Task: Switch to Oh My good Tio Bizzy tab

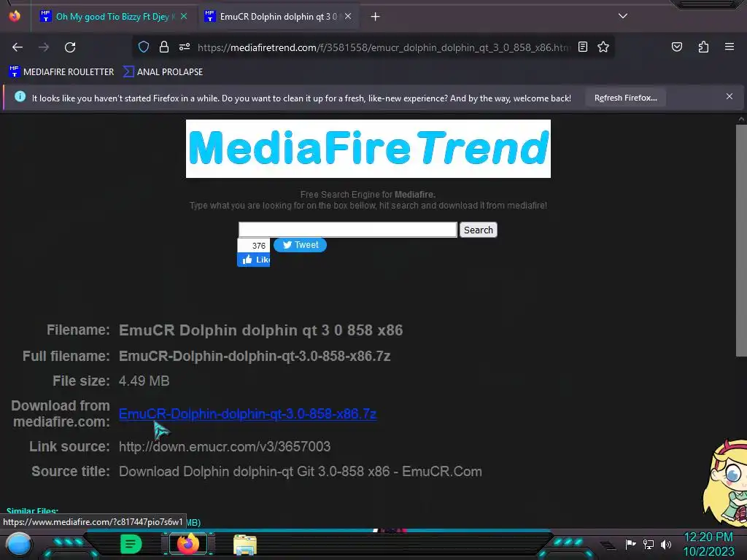Action: pos(113,17)
